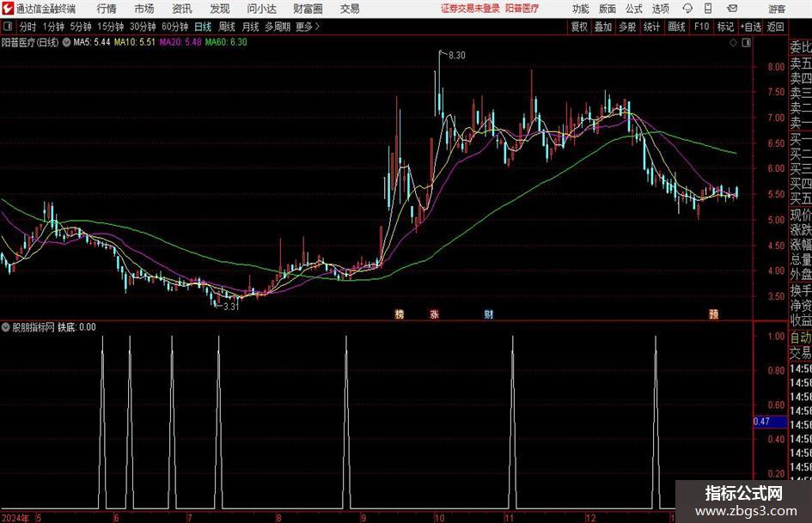Open the 资讯 menu

pos(182,9)
